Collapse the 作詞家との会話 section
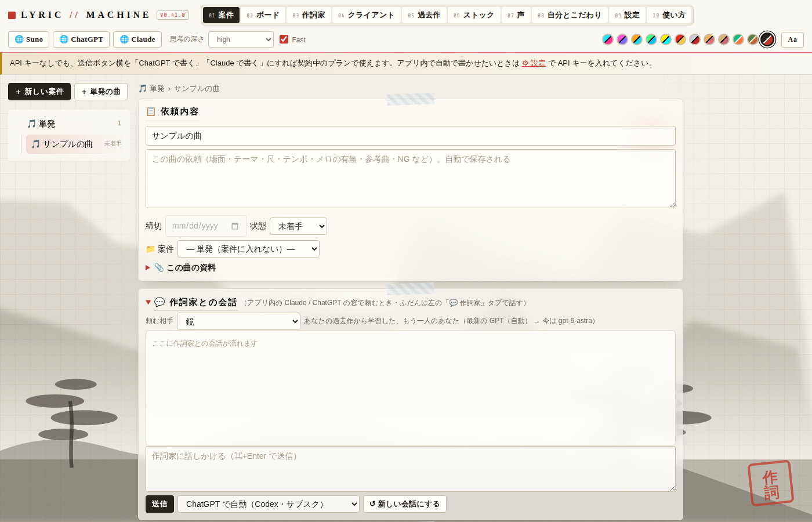Viewport: 812px width, 522px height. point(191,302)
